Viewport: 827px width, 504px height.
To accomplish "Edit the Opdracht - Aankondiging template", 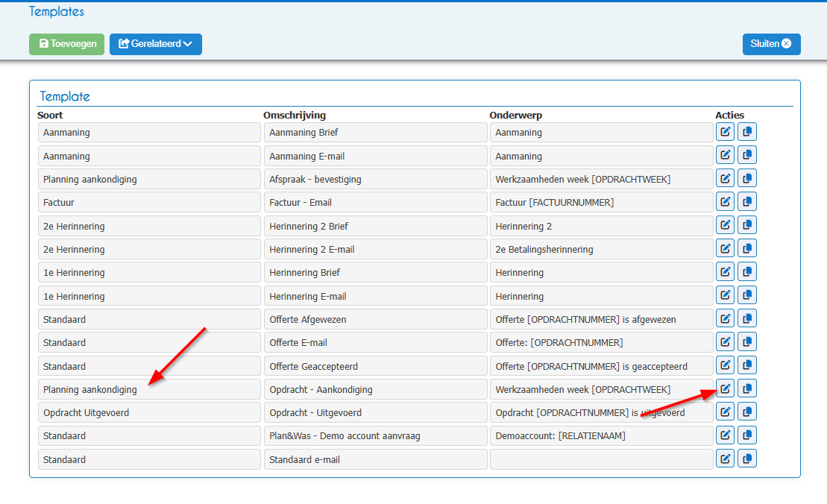I will point(725,388).
